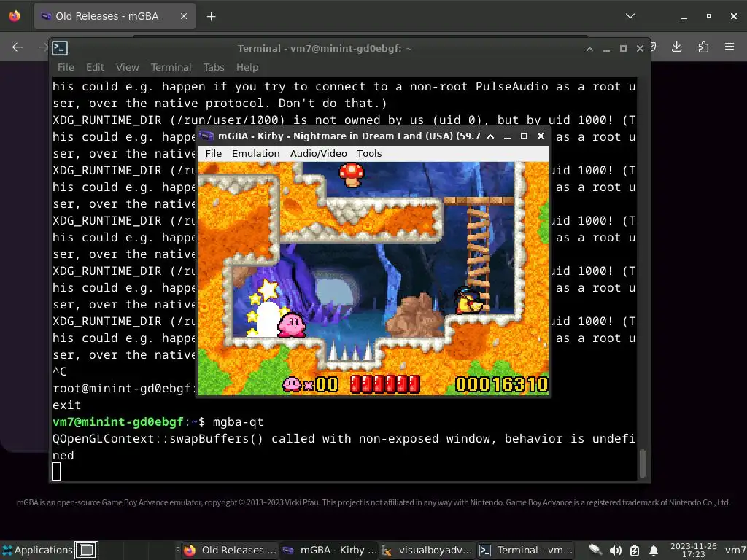Click the 'mgba-qt' command text in Terminal
Image resolution: width=747 pixels, height=560 pixels.
coord(238,422)
